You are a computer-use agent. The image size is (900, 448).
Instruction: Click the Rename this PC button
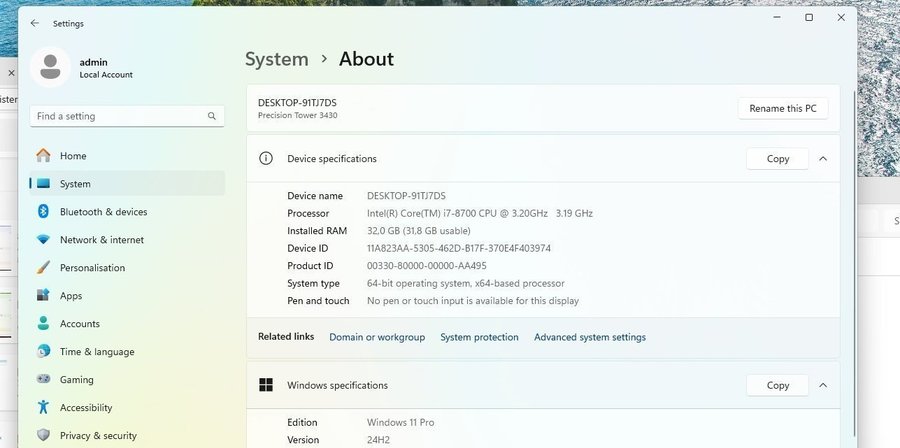pyautogui.click(x=782, y=108)
